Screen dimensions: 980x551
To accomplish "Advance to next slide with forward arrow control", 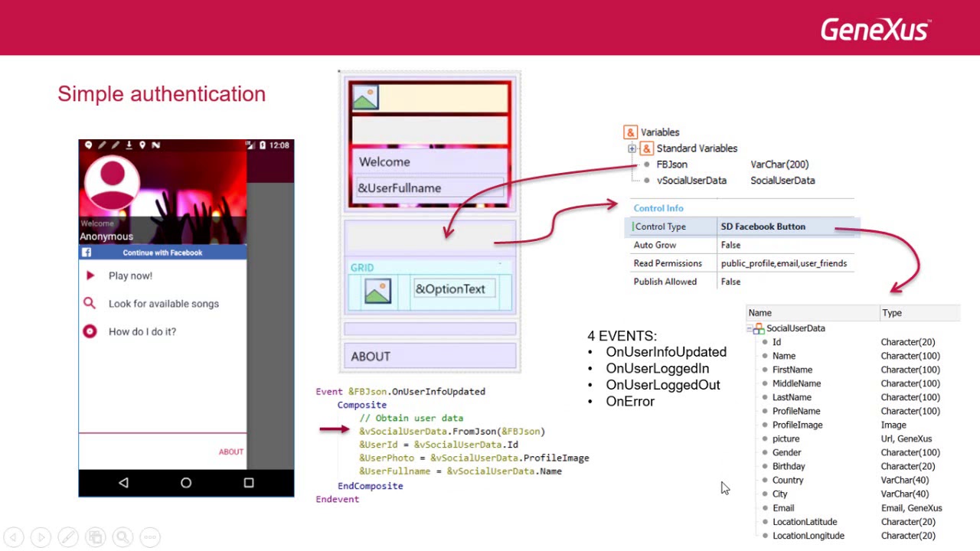I will click(x=41, y=538).
